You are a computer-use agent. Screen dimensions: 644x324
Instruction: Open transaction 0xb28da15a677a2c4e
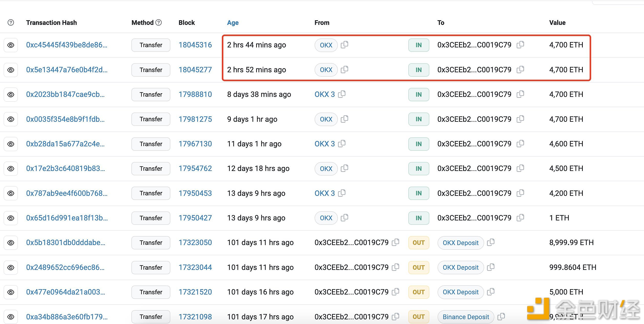click(65, 144)
